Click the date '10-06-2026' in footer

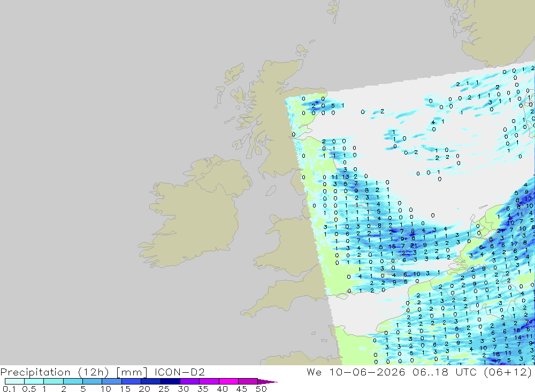pyautogui.click(x=367, y=372)
